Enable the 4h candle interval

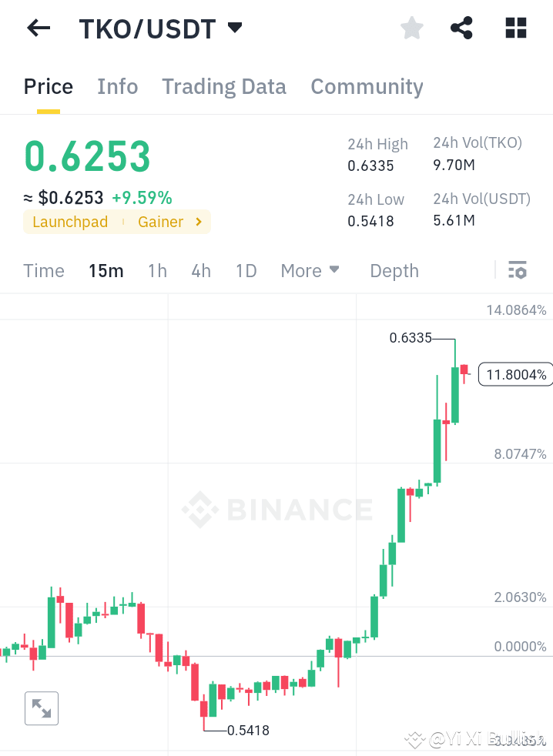pyautogui.click(x=200, y=270)
